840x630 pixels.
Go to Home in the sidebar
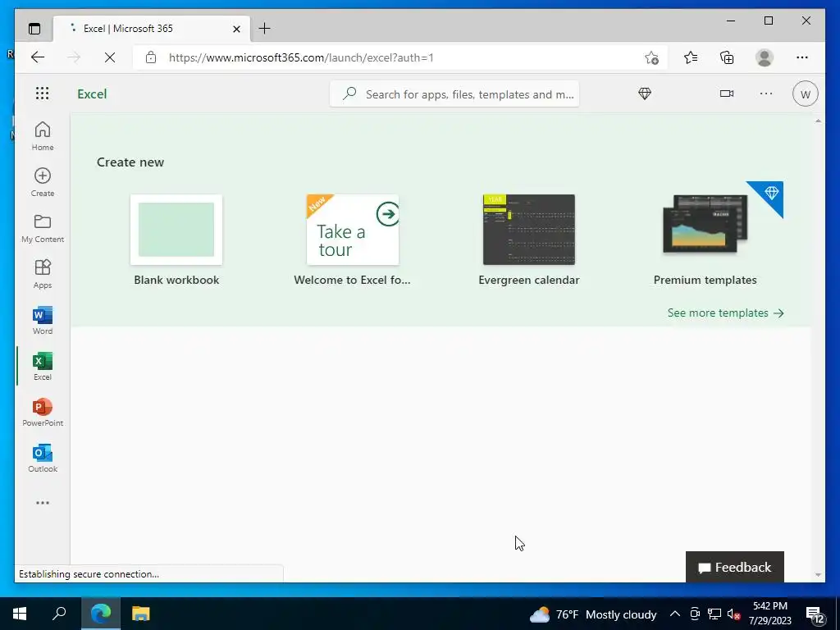[43, 136]
